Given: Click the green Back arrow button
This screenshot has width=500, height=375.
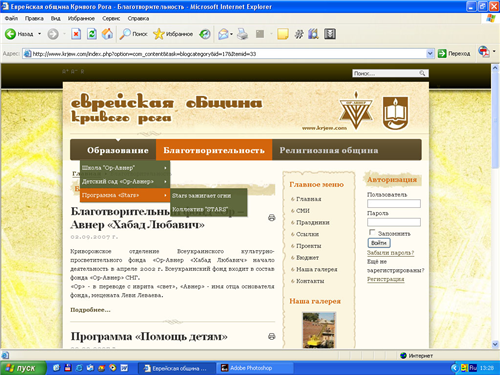Looking at the screenshot, I should coord(10,34).
